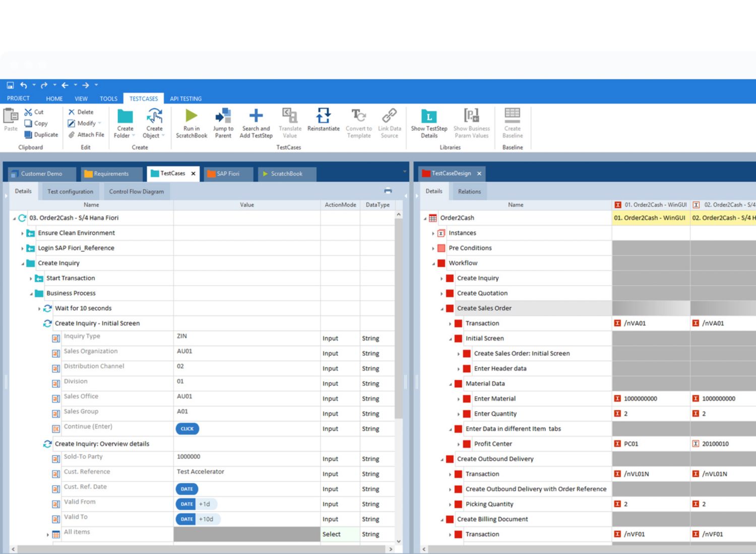Expand the Pre Conditions node
756x554 pixels.
pyautogui.click(x=433, y=248)
